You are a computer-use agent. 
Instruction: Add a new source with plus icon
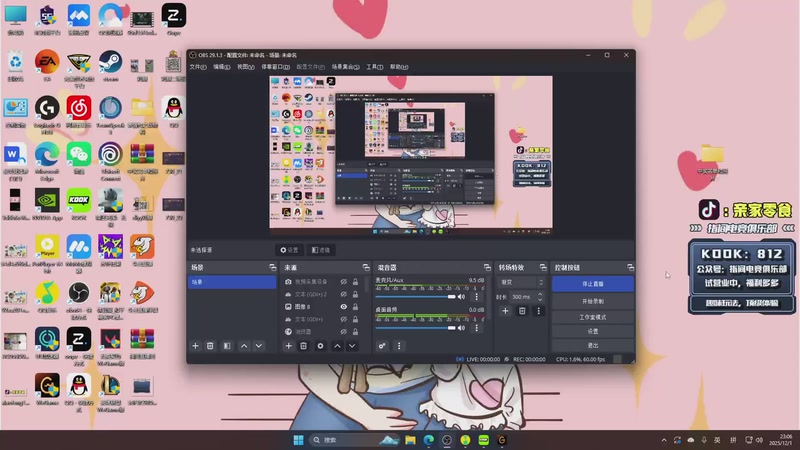point(288,346)
